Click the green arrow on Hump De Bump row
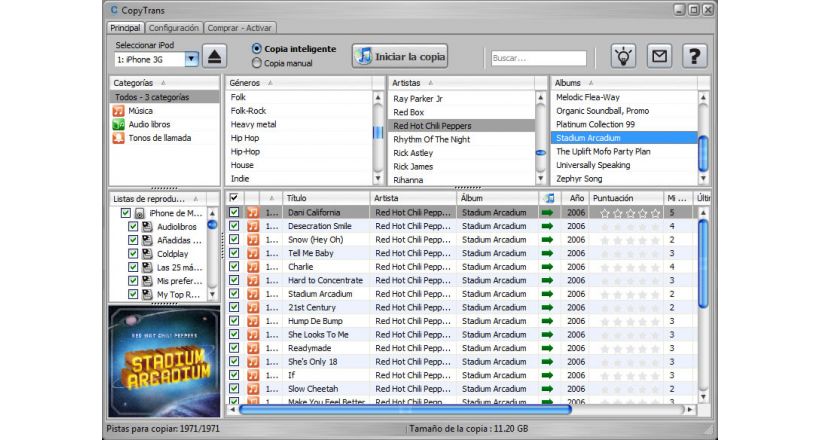Viewport: 820px width, 440px height. tap(548, 321)
